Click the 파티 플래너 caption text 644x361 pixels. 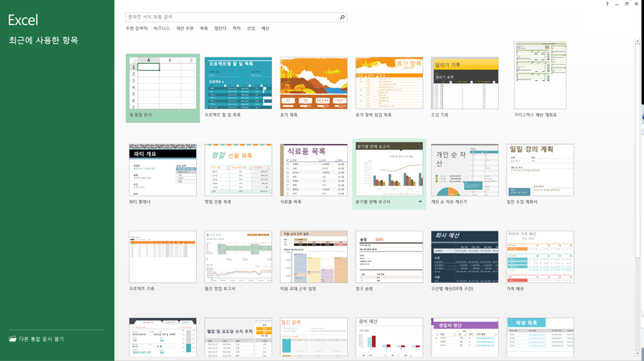tap(140, 201)
